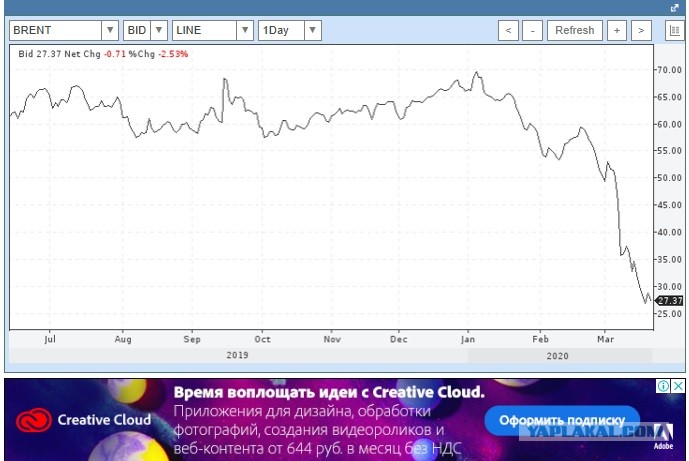The image size is (689, 461).
Task: Click the 2019 year band
Action: [237, 355]
